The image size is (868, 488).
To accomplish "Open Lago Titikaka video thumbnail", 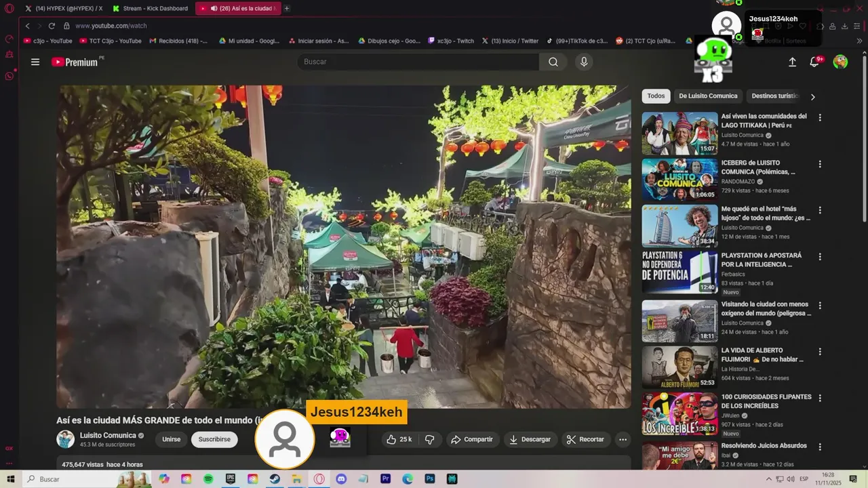I will (679, 134).
